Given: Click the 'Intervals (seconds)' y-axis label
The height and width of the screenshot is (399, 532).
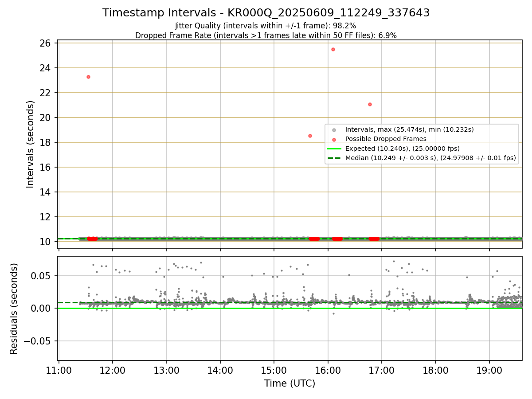Looking at the screenshot, I should pyautogui.click(x=30, y=144).
